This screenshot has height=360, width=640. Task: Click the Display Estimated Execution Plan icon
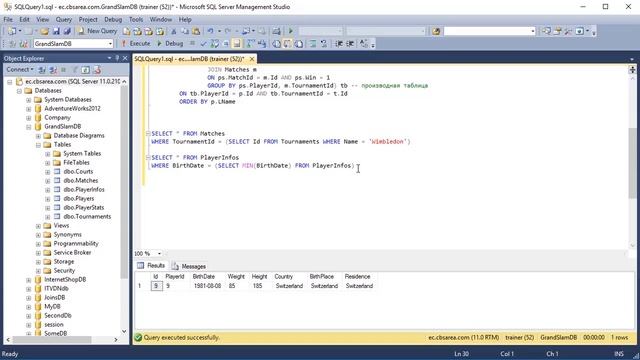coord(215,44)
